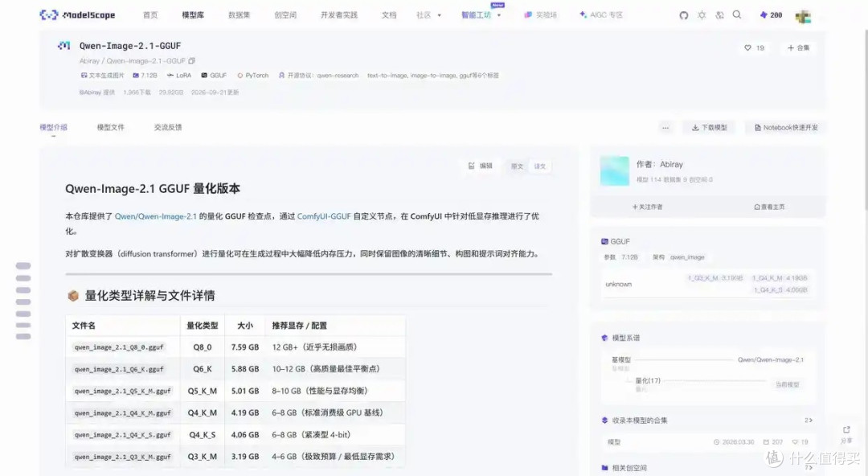Expand 收录本模型的合集 arrow
The width and height of the screenshot is (868, 476).
point(809,420)
